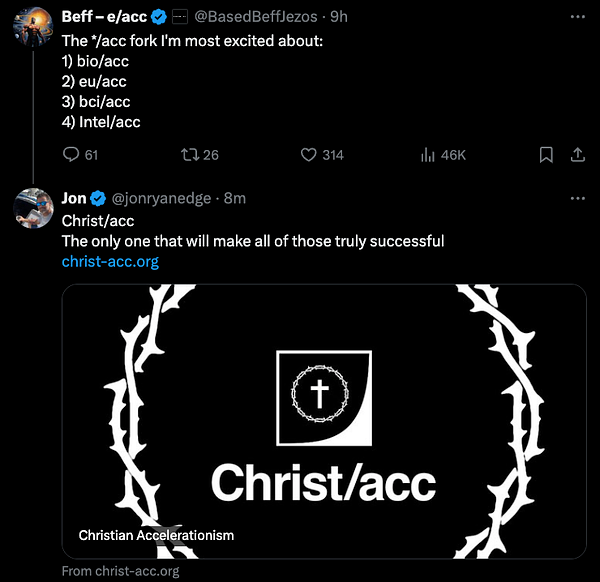600x582 pixels.
Task: Open Jon's profile avatar
Action: 33,206
